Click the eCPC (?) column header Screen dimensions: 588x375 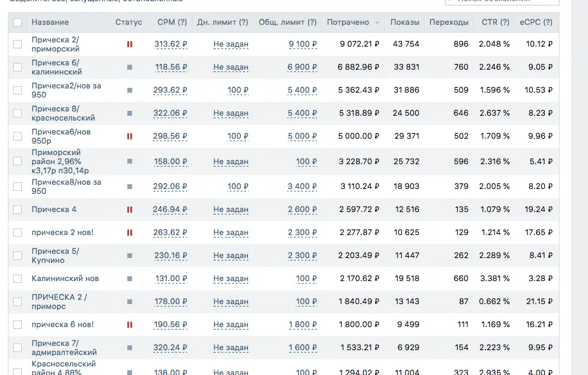(536, 22)
